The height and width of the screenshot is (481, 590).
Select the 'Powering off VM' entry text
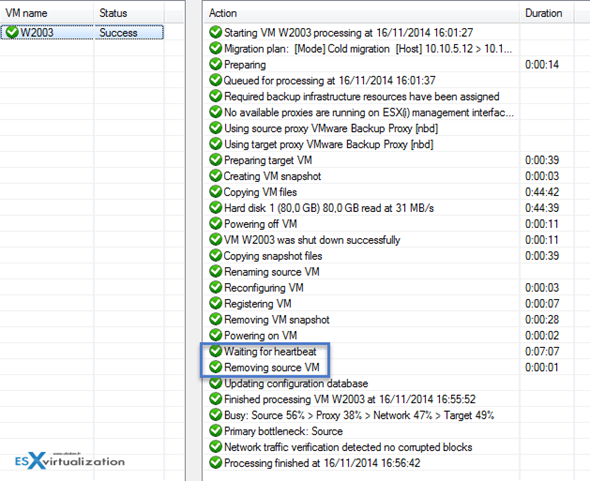(260, 224)
